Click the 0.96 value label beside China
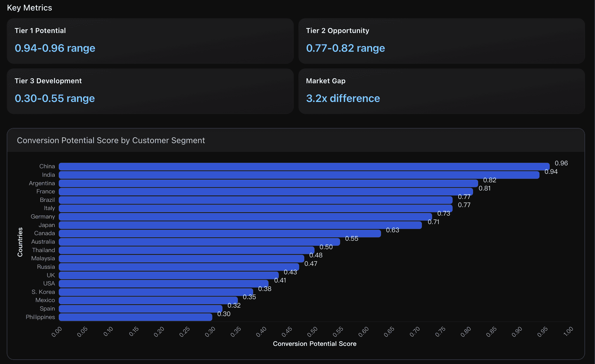595x364 pixels. pos(561,163)
